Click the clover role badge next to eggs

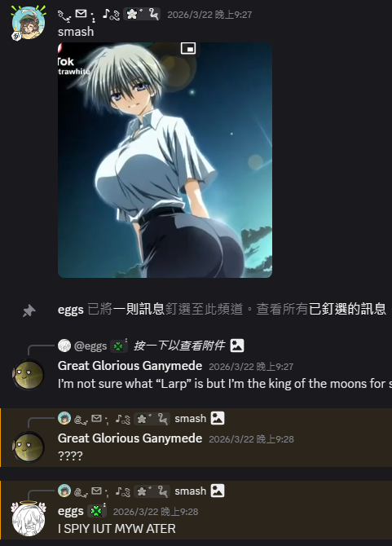point(96,511)
